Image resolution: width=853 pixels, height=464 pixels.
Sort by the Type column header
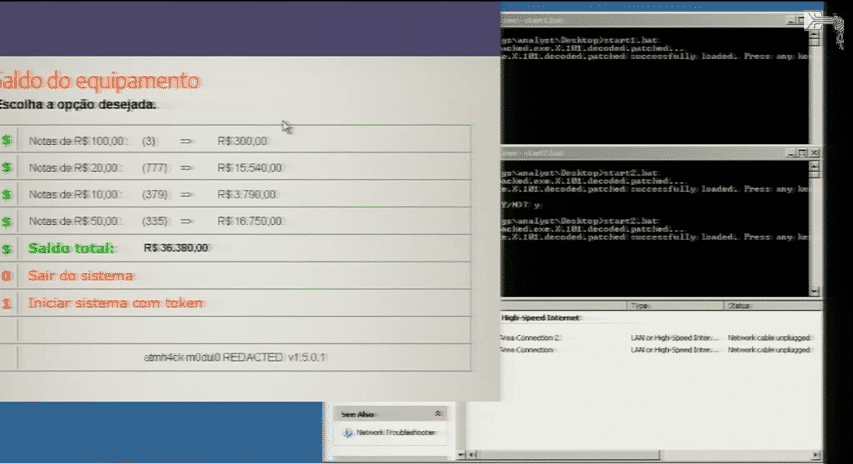[675, 306]
